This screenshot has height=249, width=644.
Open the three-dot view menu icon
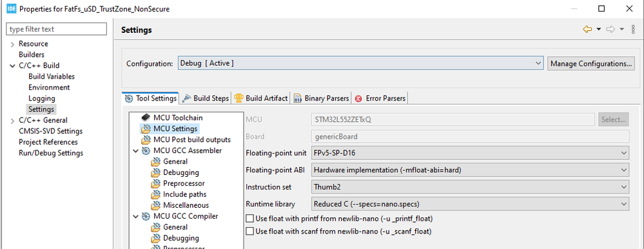tap(633, 29)
